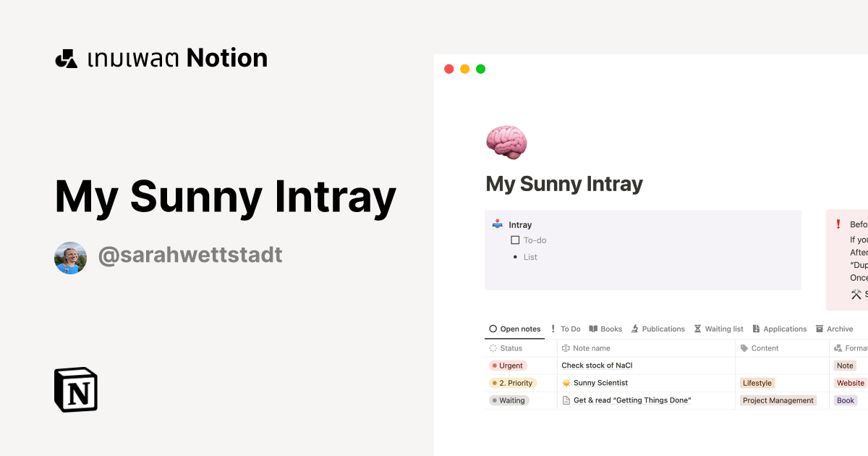Open the Status column header menu
868x456 pixels.
tap(509, 348)
